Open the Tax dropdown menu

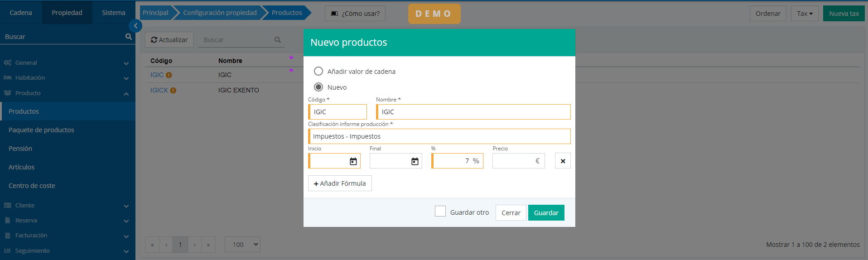click(x=804, y=14)
